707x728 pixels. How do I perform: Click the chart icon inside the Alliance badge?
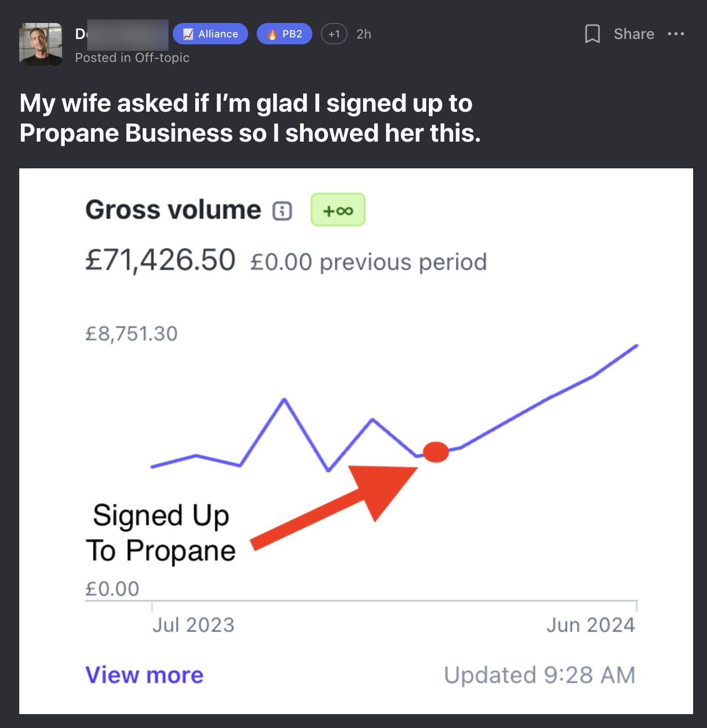click(188, 34)
